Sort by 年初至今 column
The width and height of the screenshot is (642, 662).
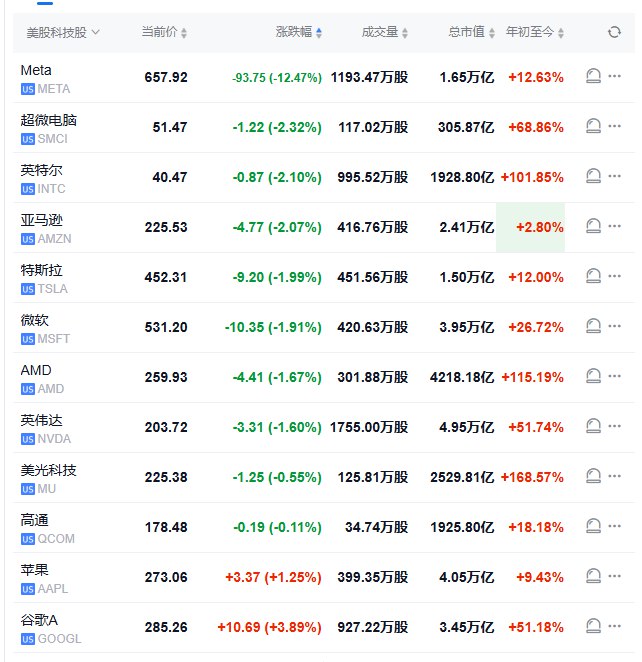pos(535,32)
